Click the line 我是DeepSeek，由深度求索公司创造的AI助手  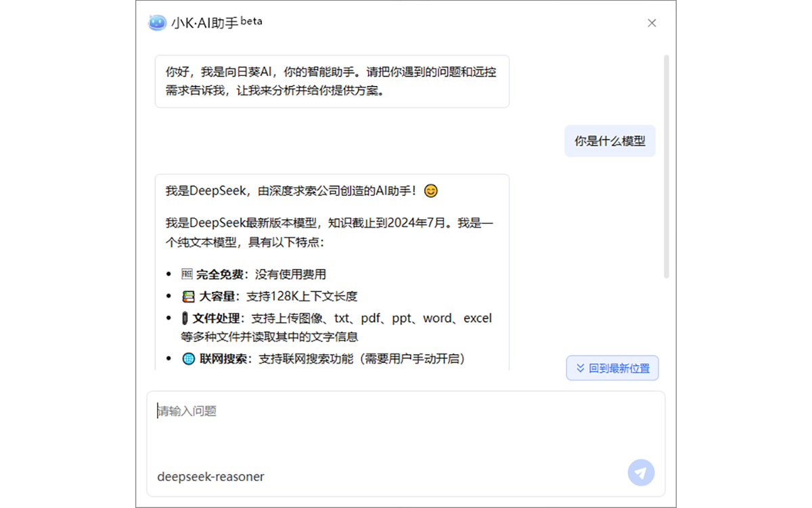(292, 191)
